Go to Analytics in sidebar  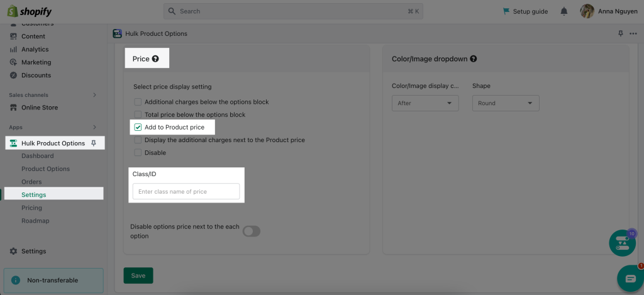pos(35,49)
